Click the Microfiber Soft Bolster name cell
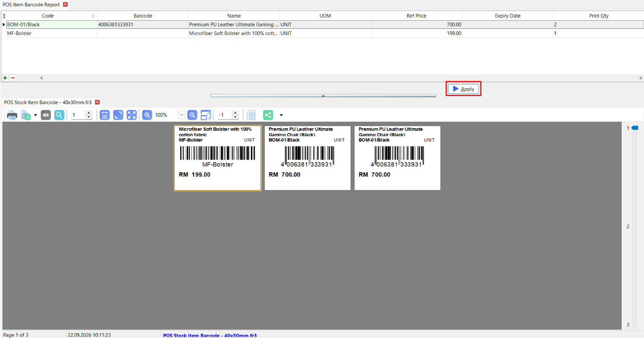This screenshot has height=338, width=644. [234, 33]
